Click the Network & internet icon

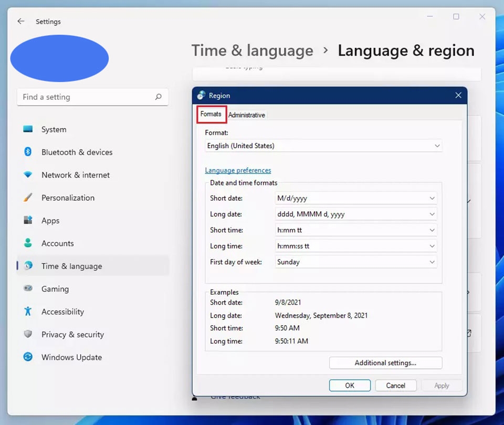pyautogui.click(x=29, y=175)
